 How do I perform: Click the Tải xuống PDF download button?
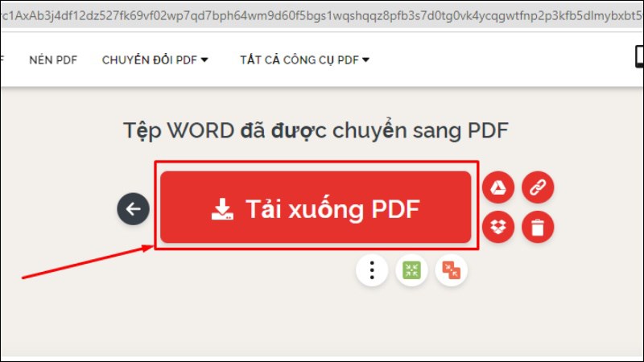click(x=316, y=208)
